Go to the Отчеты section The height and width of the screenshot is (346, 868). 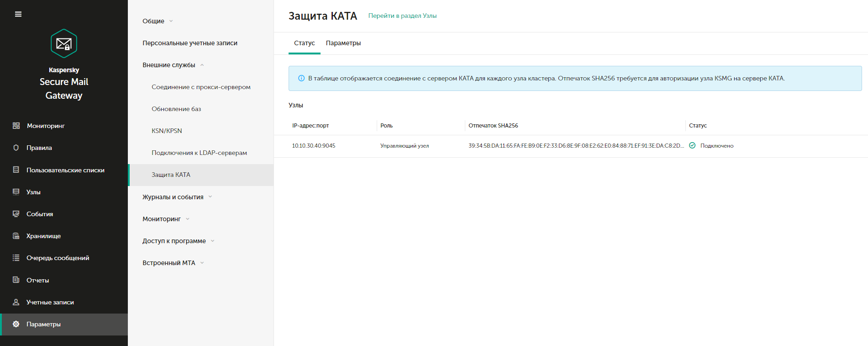37,280
